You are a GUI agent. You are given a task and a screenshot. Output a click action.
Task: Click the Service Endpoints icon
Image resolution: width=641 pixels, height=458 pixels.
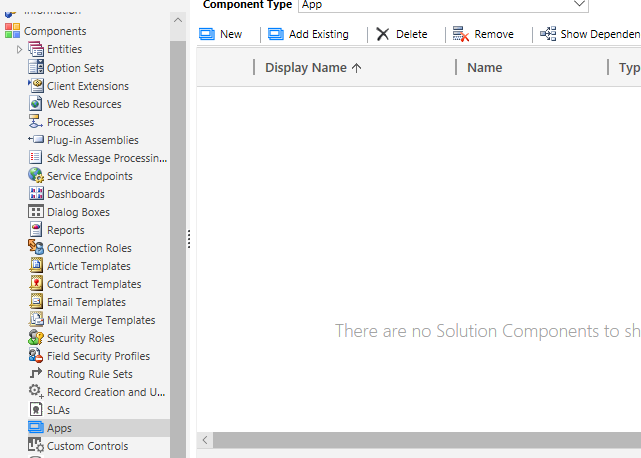point(36,176)
